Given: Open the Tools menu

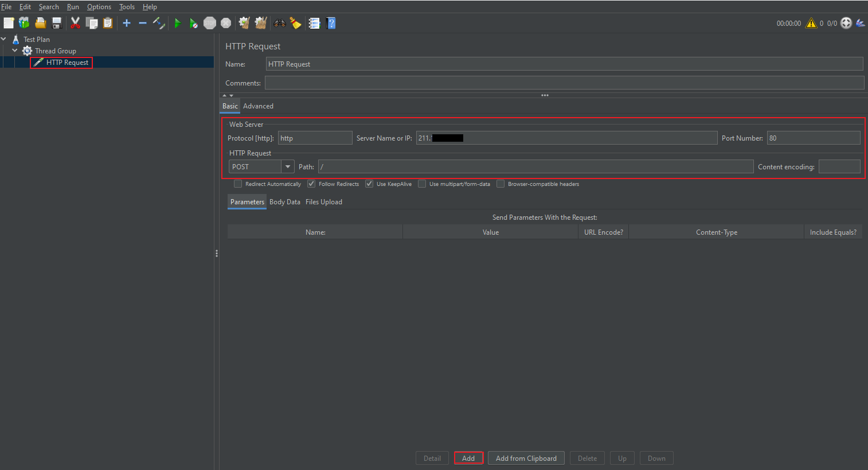Looking at the screenshot, I should [x=127, y=7].
